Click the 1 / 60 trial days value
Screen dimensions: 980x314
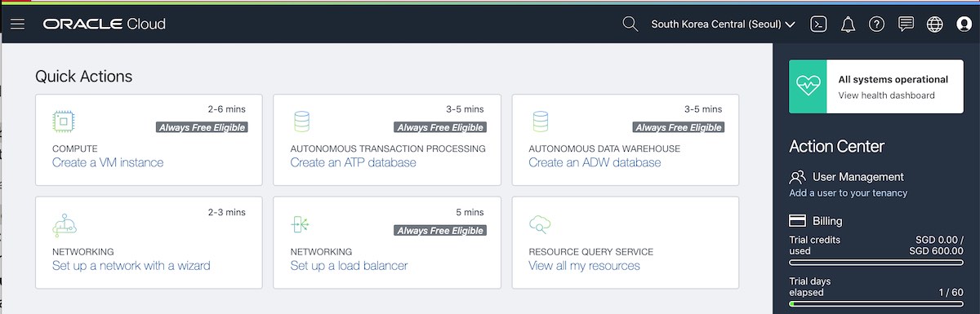tap(951, 292)
